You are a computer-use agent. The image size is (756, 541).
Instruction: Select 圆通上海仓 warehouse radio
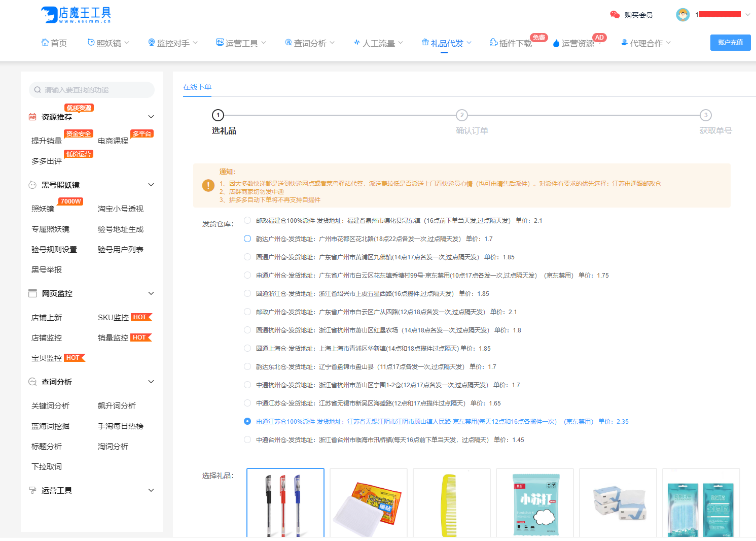[247, 348]
